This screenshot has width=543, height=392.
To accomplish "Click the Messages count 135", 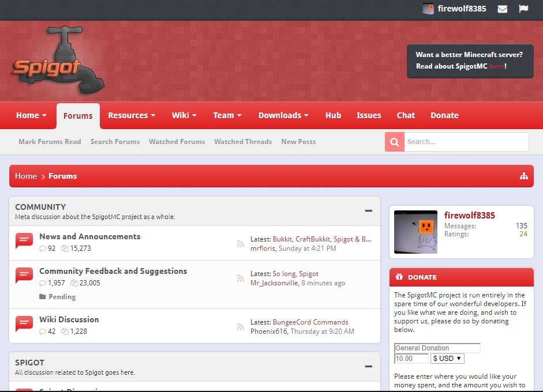I will point(522,226).
